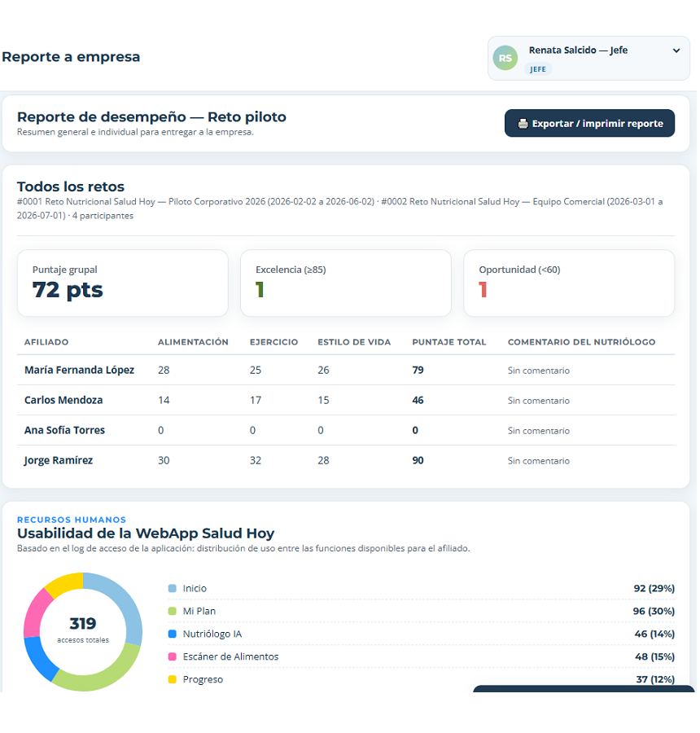Click the donut chart center 319 accesos
Image resolution: width=700 pixels, height=733 pixels.
83,630
